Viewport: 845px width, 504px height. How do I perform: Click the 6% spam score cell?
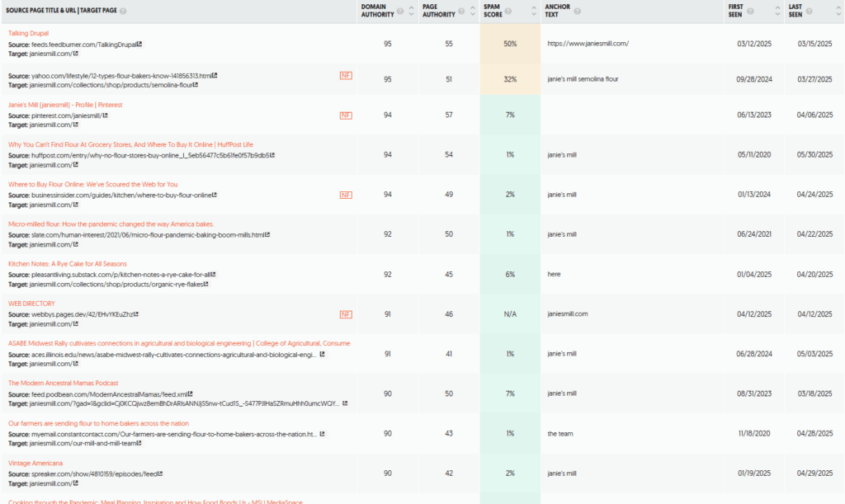tap(510, 274)
